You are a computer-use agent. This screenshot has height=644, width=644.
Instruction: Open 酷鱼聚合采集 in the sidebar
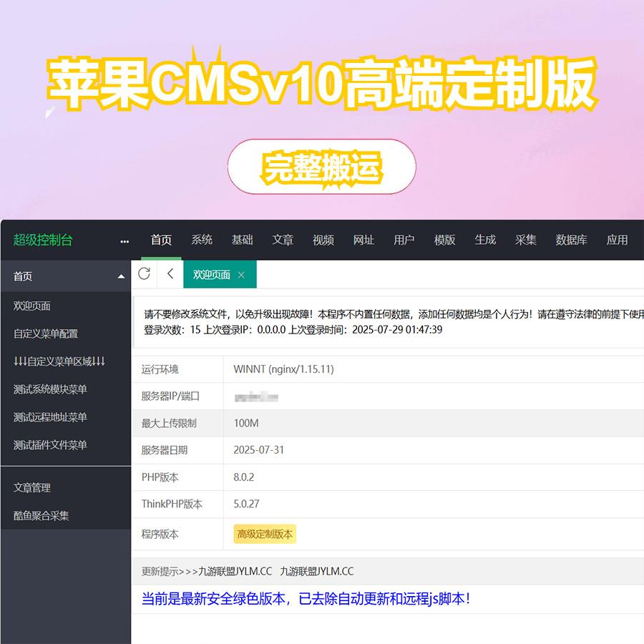41,516
